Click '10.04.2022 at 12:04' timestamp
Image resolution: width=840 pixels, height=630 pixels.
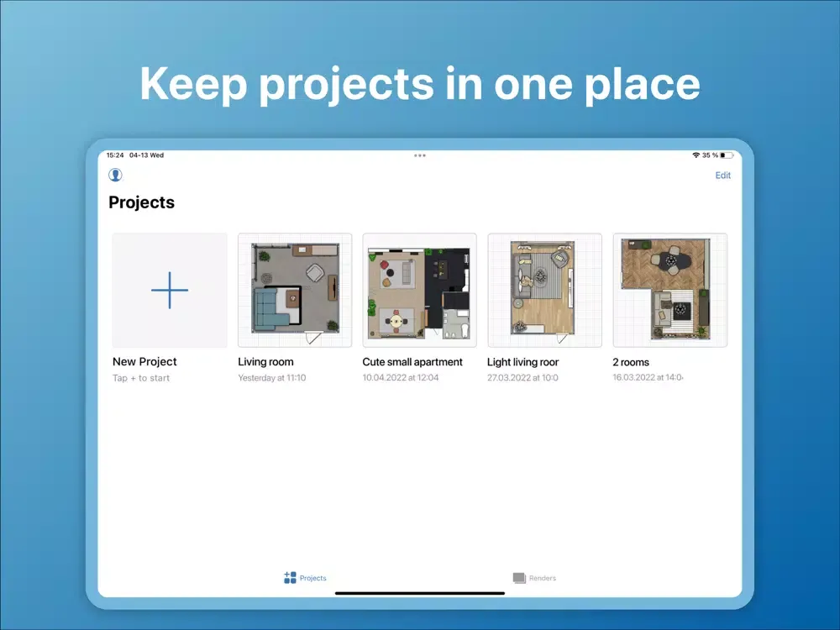[x=401, y=378]
